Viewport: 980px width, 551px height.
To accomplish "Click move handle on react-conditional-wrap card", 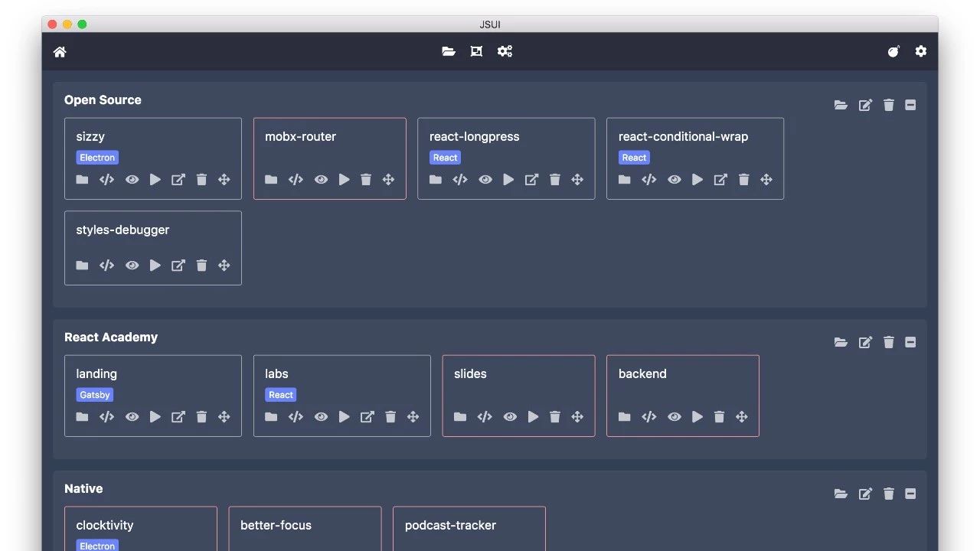I will 766,179.
